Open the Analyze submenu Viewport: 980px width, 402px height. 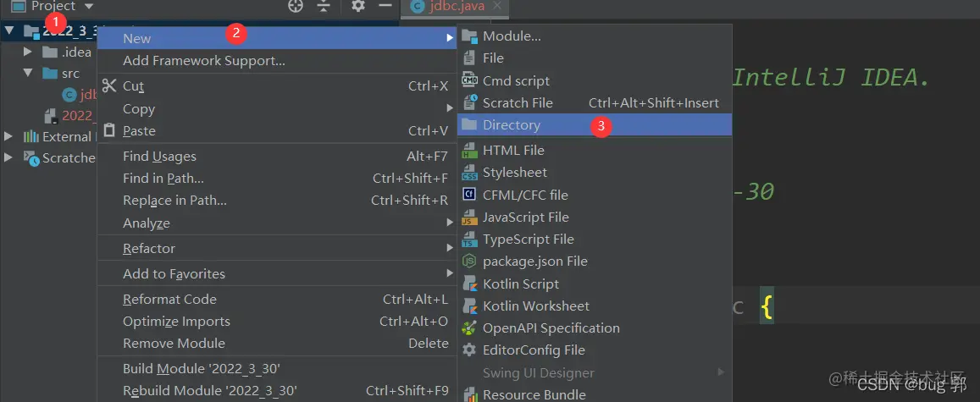tap(276, 223)
